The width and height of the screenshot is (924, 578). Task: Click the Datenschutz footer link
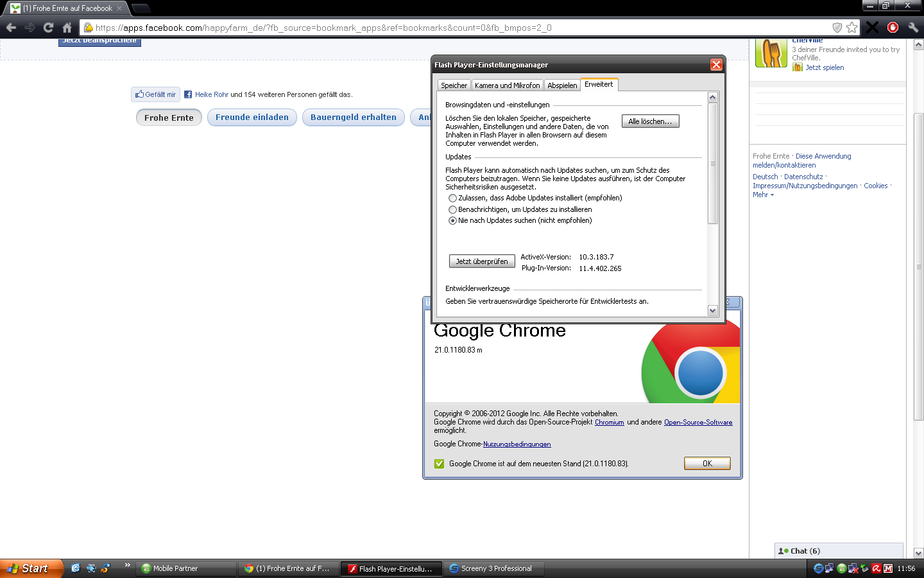803,177
